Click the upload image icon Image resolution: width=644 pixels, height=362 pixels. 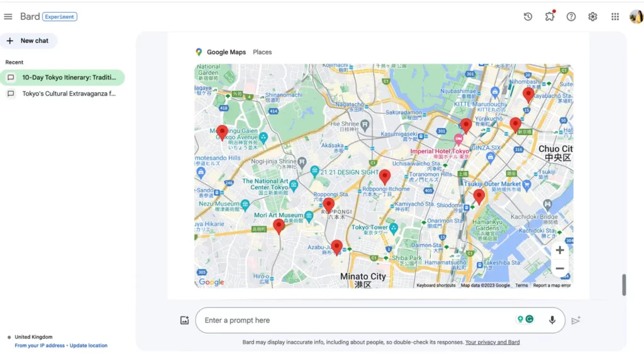pyautogui.click(x=184, y=321)
